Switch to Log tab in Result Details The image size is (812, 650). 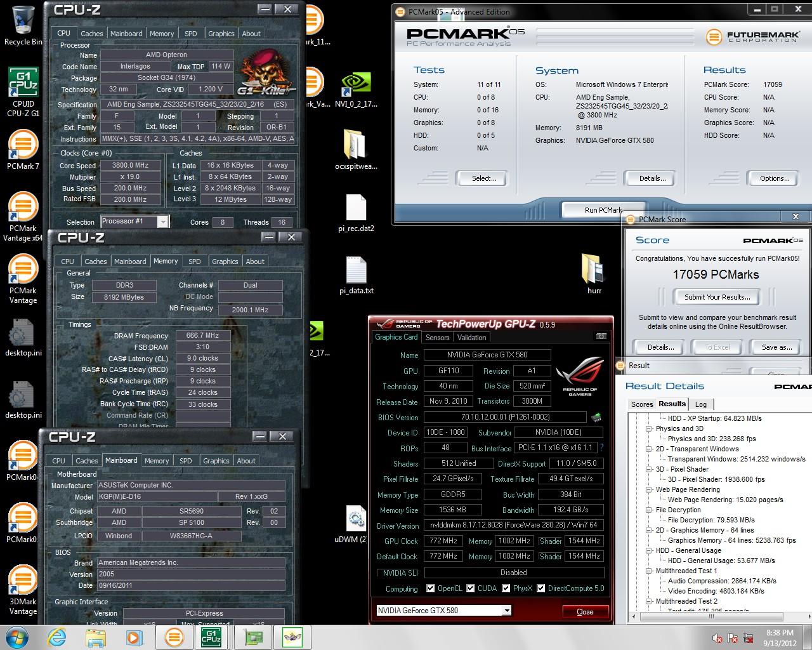(x=701, y=404)
